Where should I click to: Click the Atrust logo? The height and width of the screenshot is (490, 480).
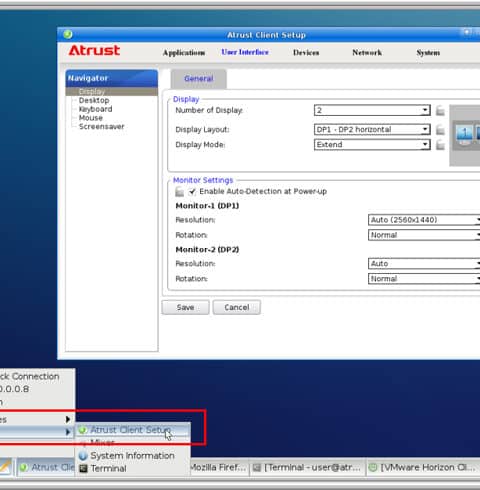tap(94, 50)
